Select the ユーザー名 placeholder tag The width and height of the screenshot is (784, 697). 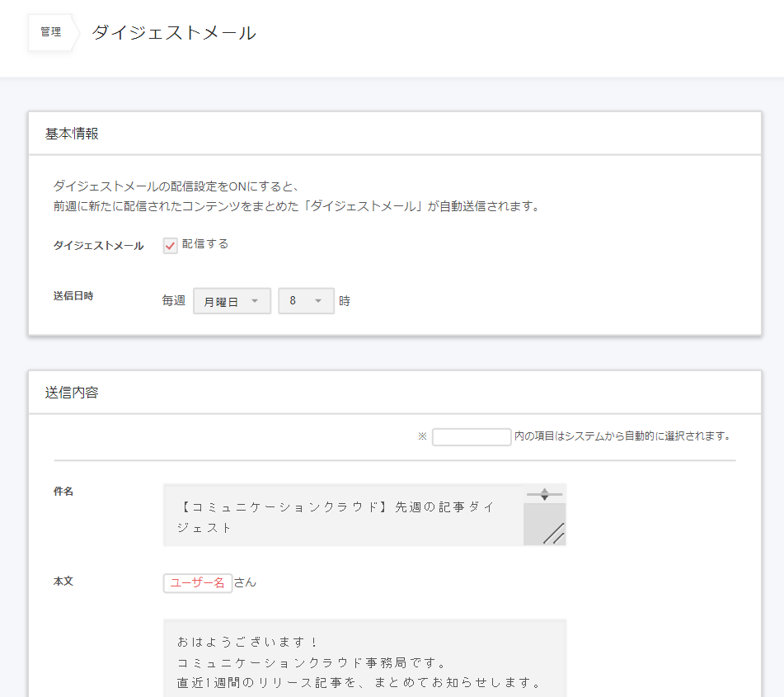(x=198, y=583)
